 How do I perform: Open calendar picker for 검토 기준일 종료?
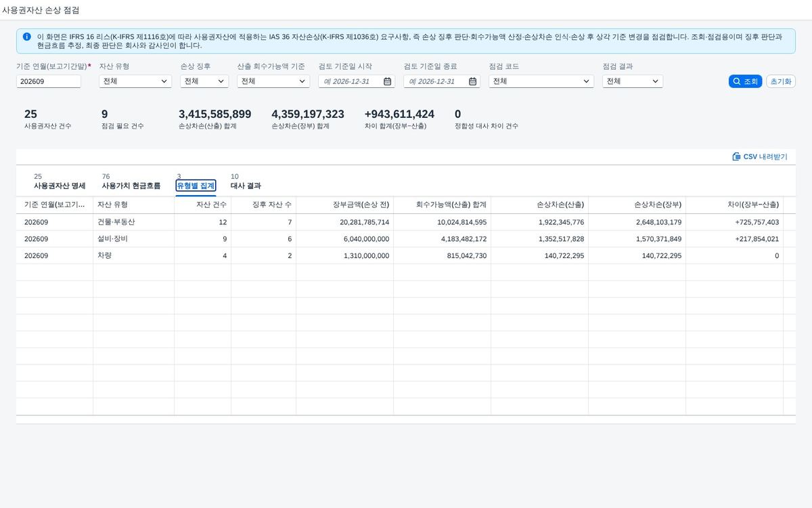(x=472, y=81)
